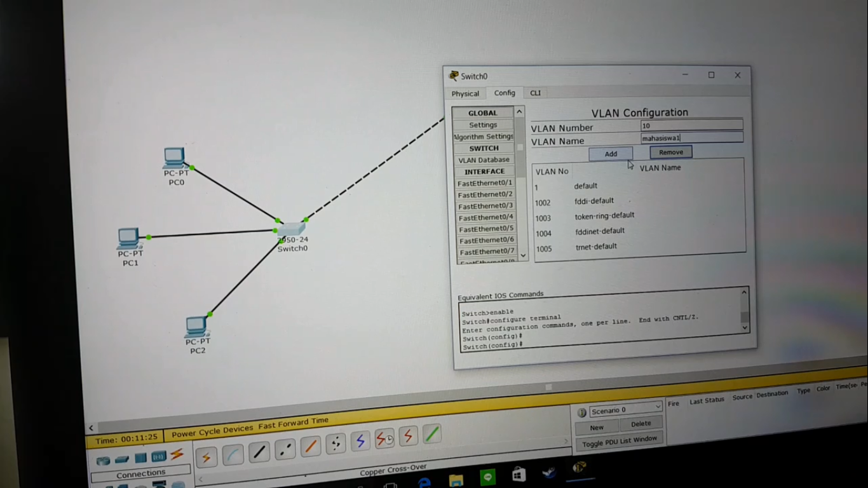868x488 pixels.
Task: Open the Switches device category
Action: [122, 459]
